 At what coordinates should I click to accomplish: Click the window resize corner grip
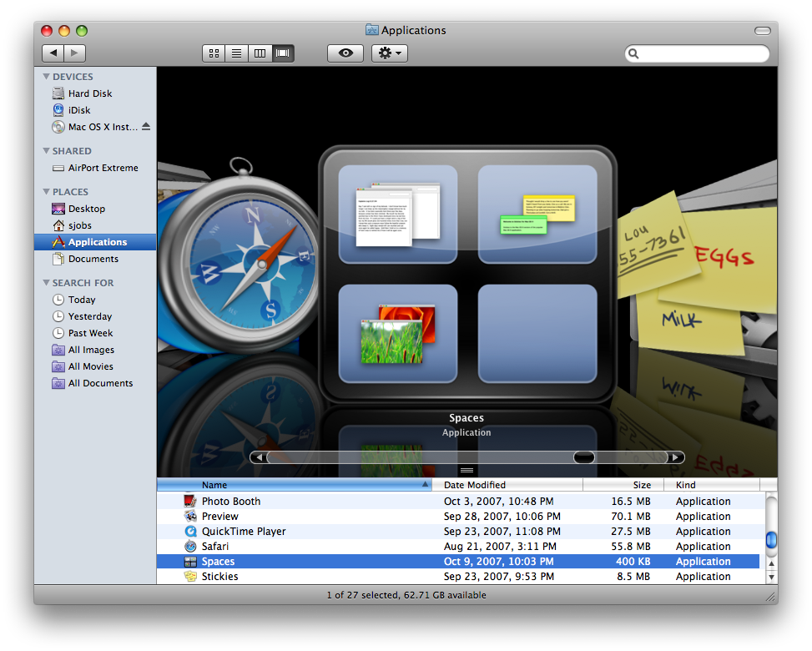tap(771, 597)
